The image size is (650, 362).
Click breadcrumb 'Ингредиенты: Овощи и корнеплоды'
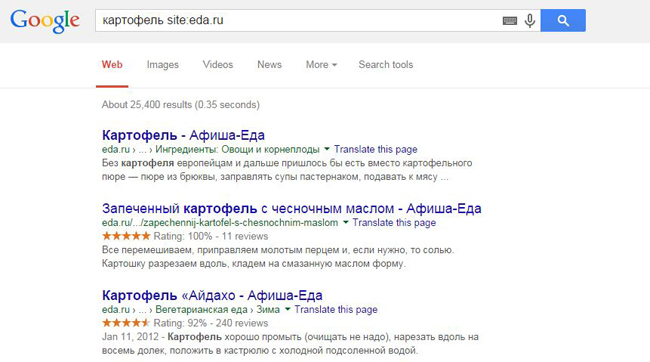[x=237, y=149]
